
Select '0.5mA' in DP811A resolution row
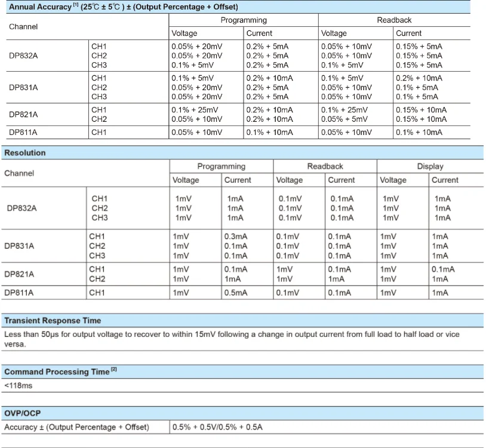[236, 293]
